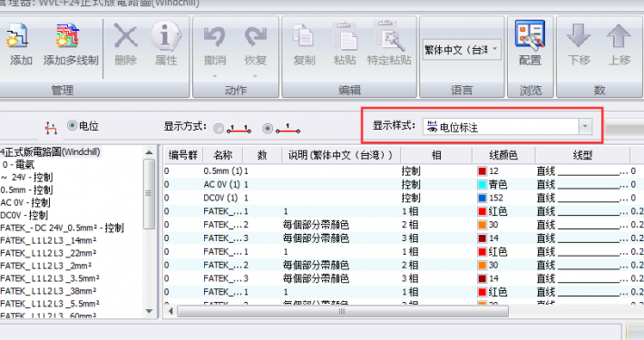Viewport: 644px width, 340px height.
Task: Click the 下移 (Move Down) arrow
Action: click(x=579, y=35)
